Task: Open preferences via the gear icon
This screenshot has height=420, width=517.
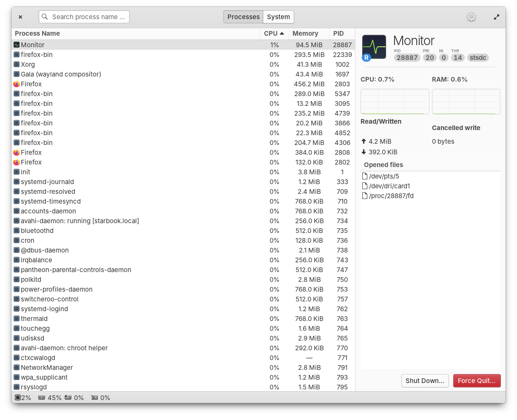Action: pyautogui.click(x=471, y=17)
